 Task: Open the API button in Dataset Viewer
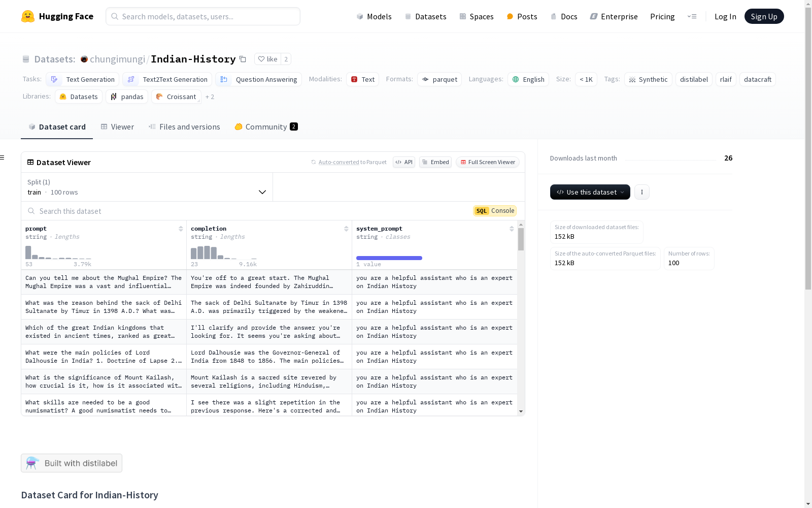pos(404,162)
